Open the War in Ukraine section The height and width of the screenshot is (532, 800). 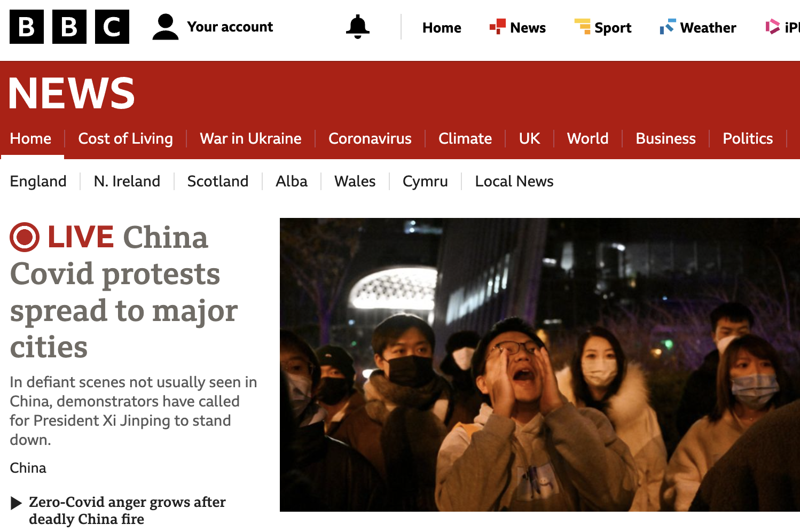click(x=250, y=138)
